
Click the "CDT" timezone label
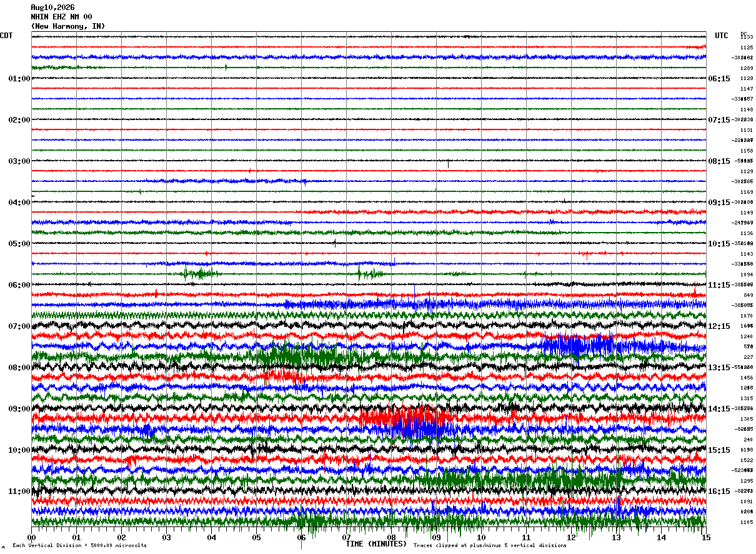pyautogui.click(x=6, y=36)
